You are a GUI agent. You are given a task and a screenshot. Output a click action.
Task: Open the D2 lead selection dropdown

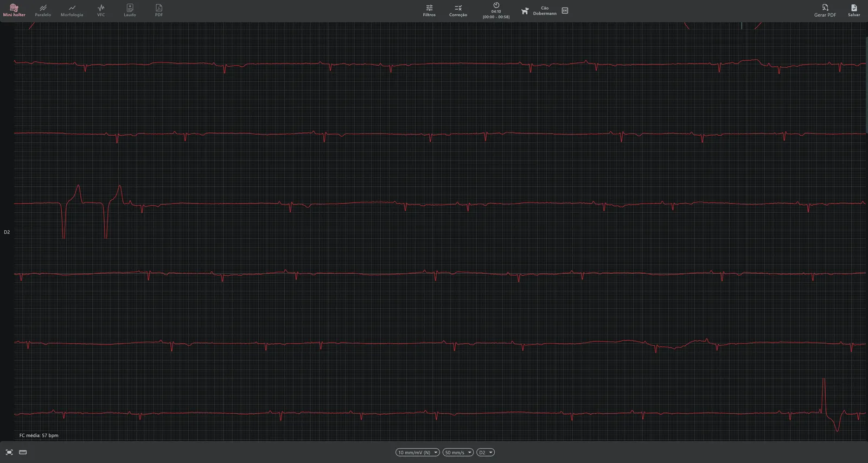tap(486, 452)
